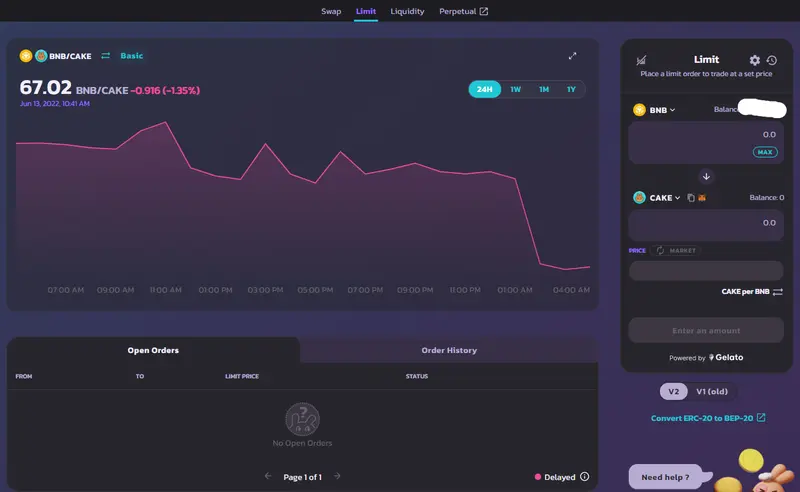Click the Balance: 0 CAKE text
The width and height of the screenshot is (800, 492).
767,198
